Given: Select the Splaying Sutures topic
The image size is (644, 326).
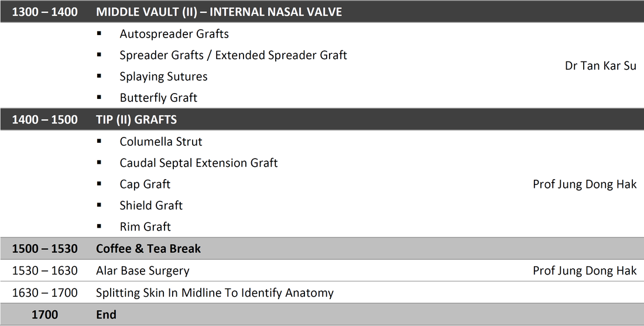Looking at the screenshot, I should [x=163, y=77].
